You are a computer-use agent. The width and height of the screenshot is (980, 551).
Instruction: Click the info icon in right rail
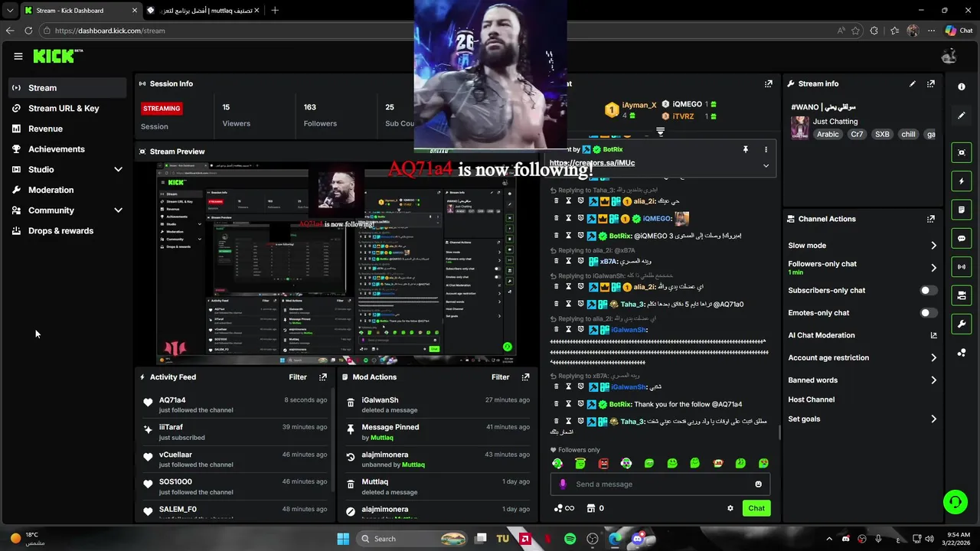click(962, 86)
